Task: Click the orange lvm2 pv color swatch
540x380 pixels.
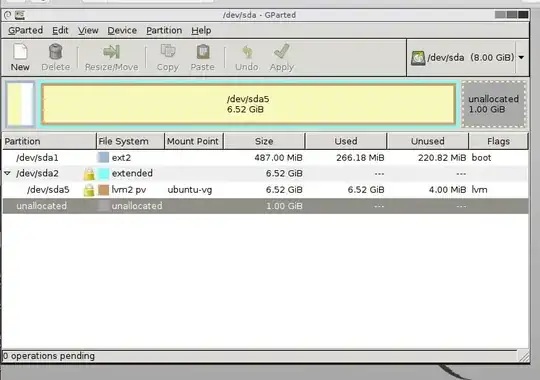Action: (103, 190)
